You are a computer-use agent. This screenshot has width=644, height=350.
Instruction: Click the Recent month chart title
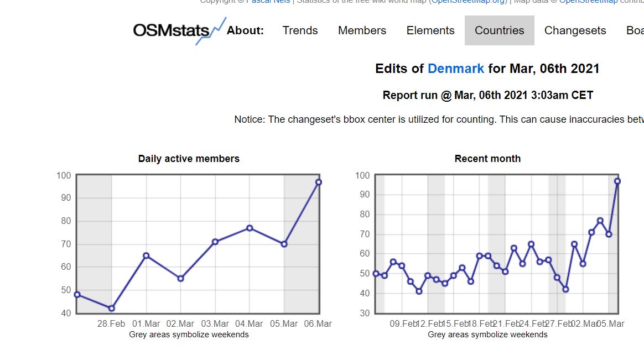(487, 159)
